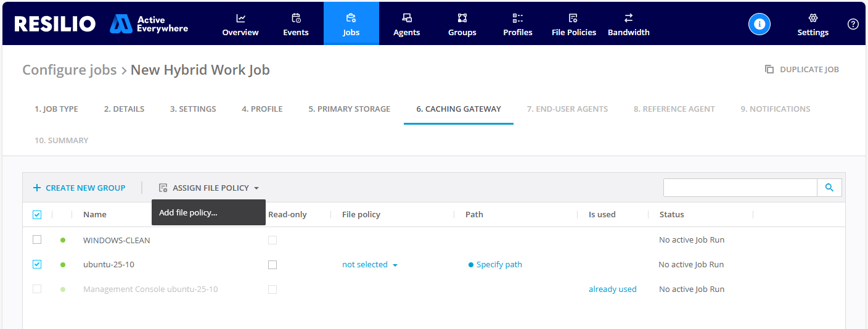
Task: Click into the agent search field
Action: coord(740,188)
